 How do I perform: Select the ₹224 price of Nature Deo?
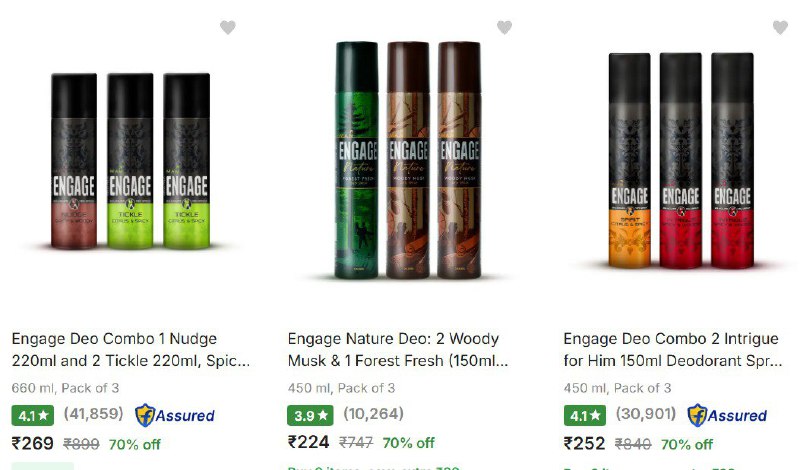coord(308,441)
